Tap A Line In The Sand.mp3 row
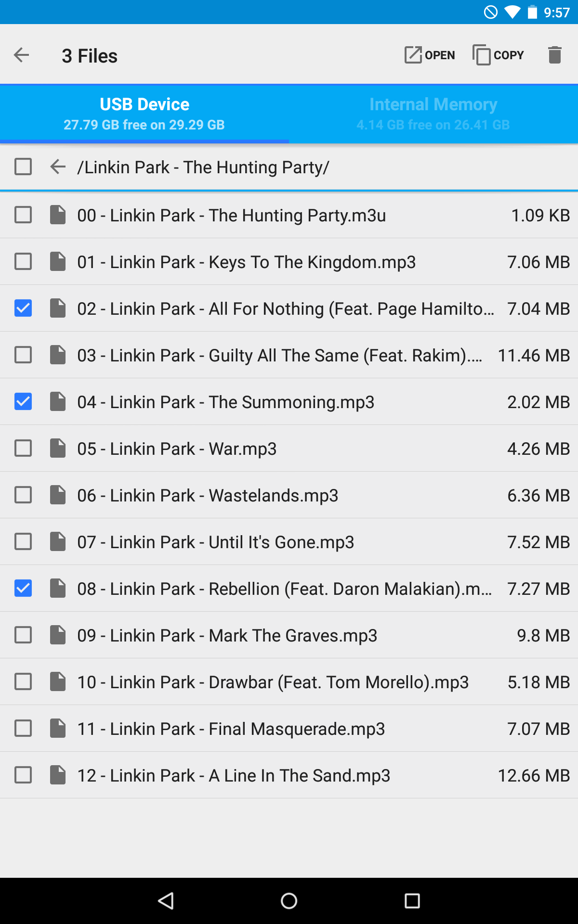Viewport: 578px width, 924px height. (x=289, y=775)
